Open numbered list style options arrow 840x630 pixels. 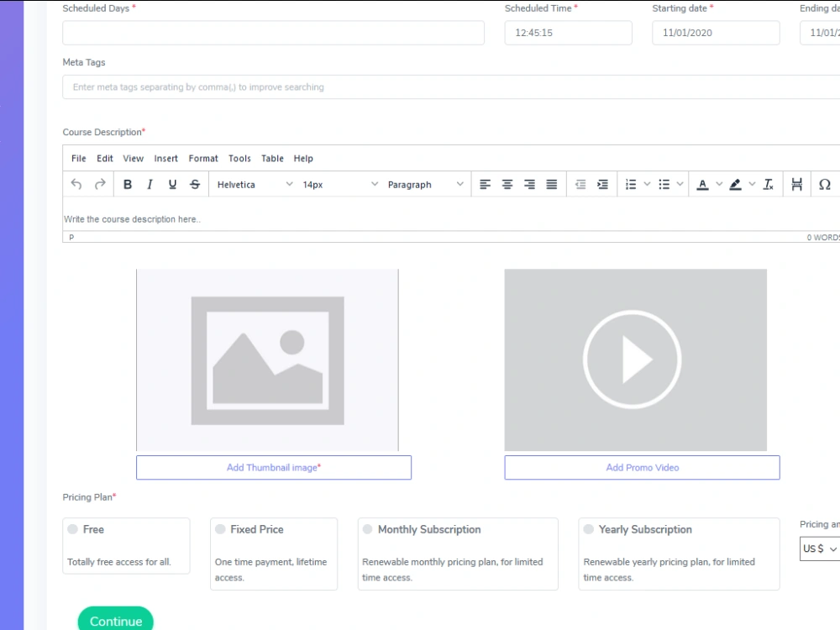(647, 184)
